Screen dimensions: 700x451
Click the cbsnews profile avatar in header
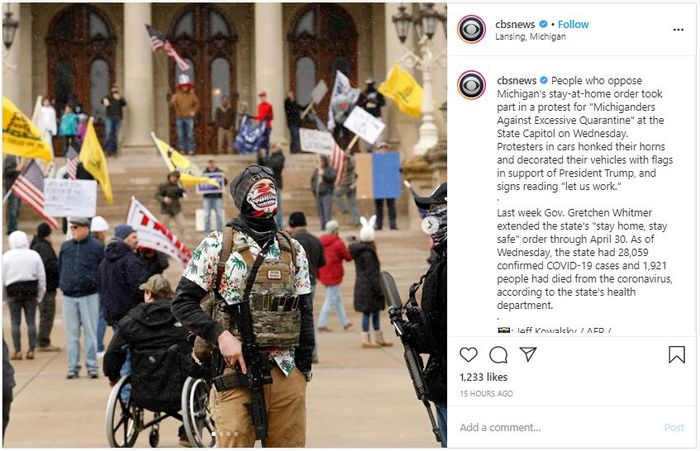(471, 29)
